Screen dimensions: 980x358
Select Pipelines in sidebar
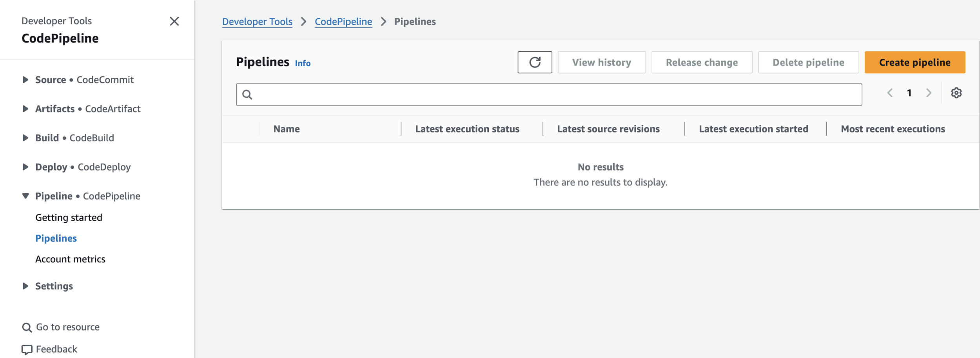[56, 238]
